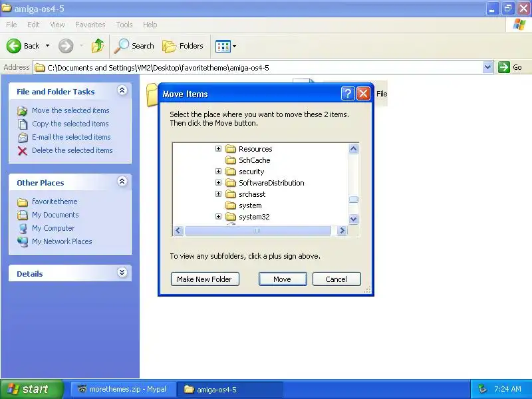Click the My Documents folder icon
Viewport: 532px width, 399px height.
tap(23, 215)
